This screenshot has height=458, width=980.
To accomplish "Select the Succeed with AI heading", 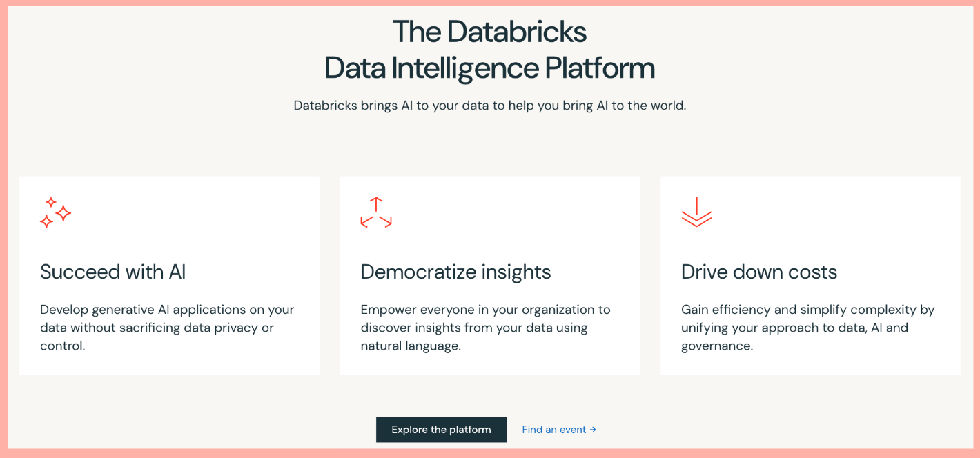I will [112, 272].
